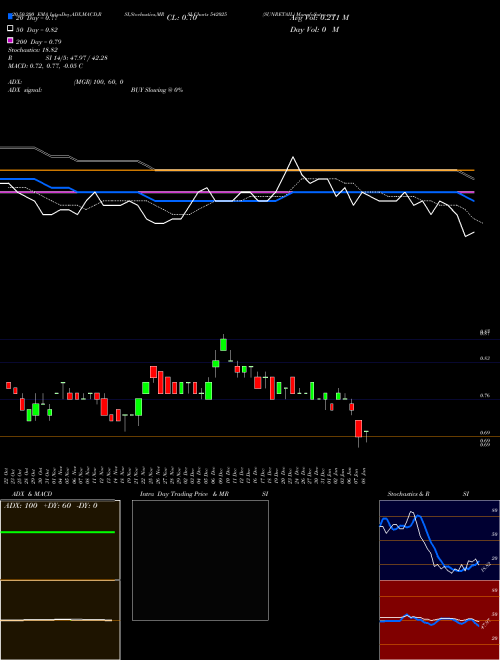Click the 'MACD: 0.72, 0.77, -0.05 C' line
Screen dimensions: 500x660
pos(45,66)
